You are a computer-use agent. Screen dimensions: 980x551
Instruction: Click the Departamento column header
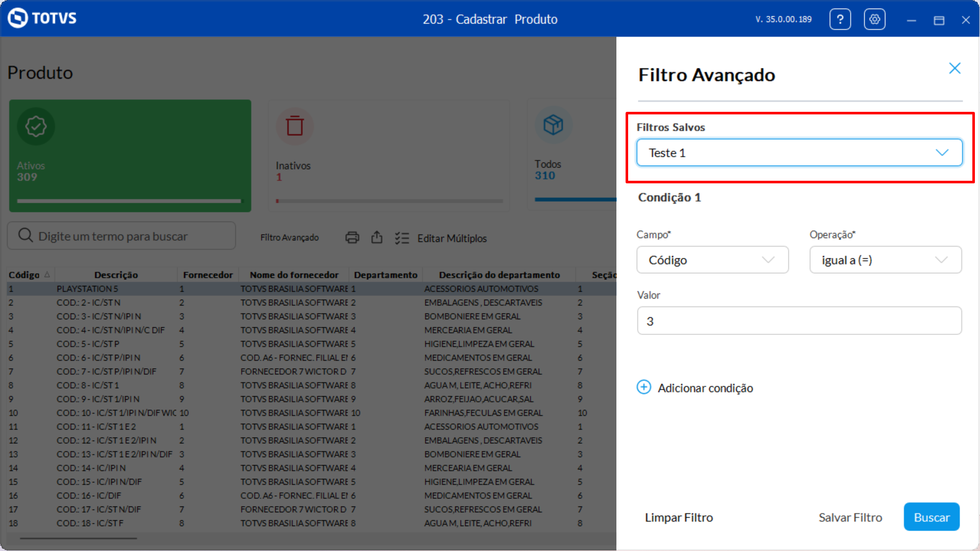tap(386, 275)
